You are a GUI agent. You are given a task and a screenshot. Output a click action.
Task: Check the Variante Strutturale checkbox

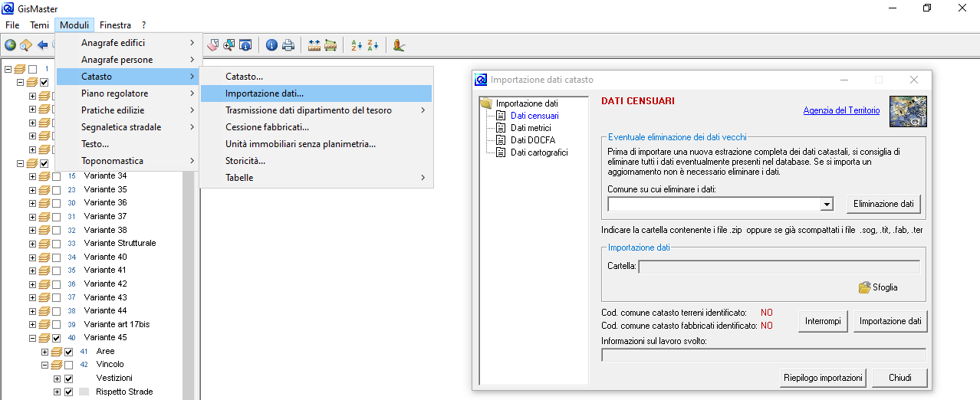(x=57, y=244)
